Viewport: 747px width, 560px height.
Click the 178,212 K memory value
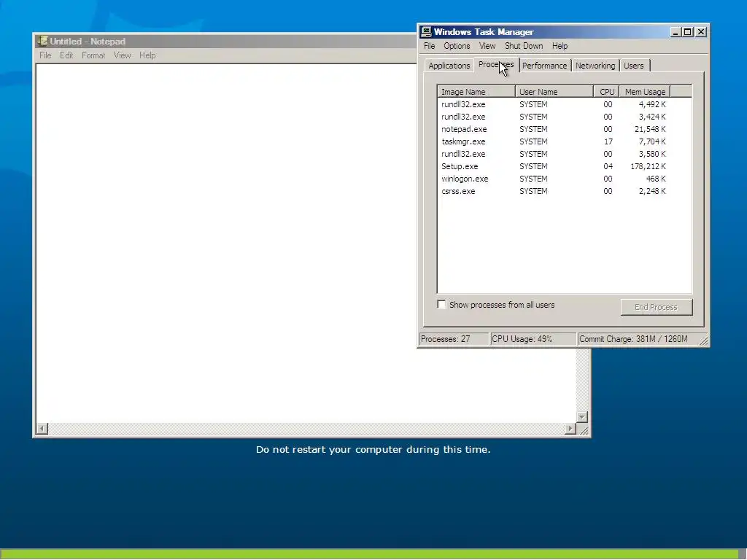(x=648, y=166)
